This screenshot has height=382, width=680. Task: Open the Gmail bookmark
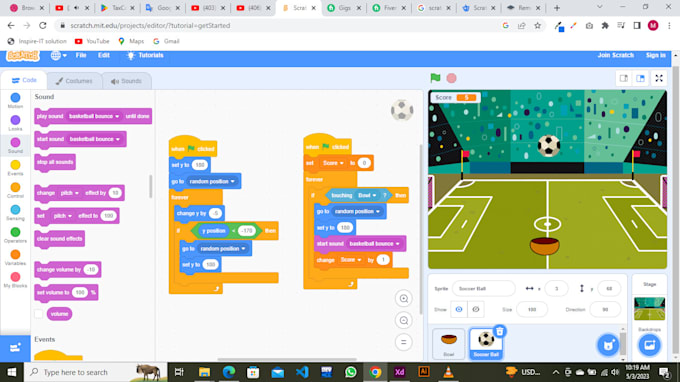[x=166, y=41]
